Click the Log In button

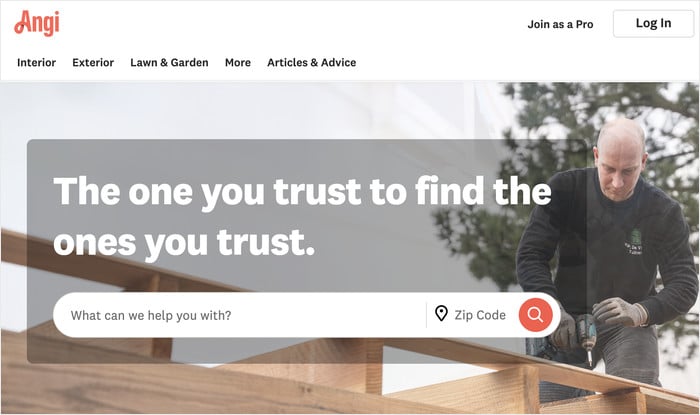coord(653,24)
